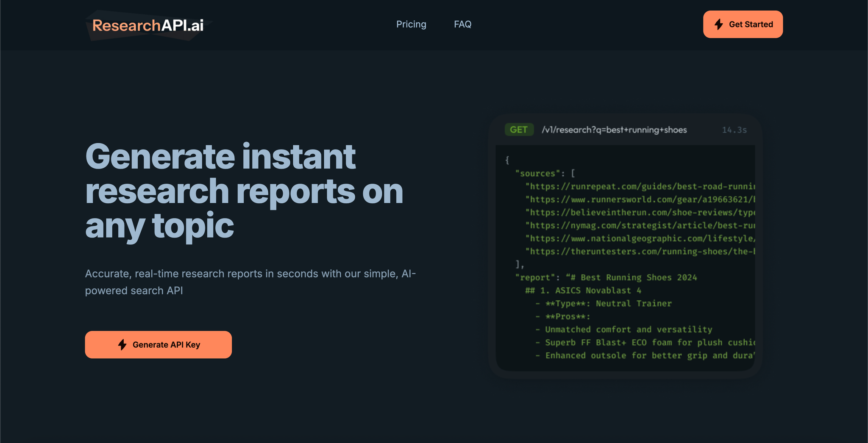
Task: Open the Pricing page
Action: coord(411,24)
